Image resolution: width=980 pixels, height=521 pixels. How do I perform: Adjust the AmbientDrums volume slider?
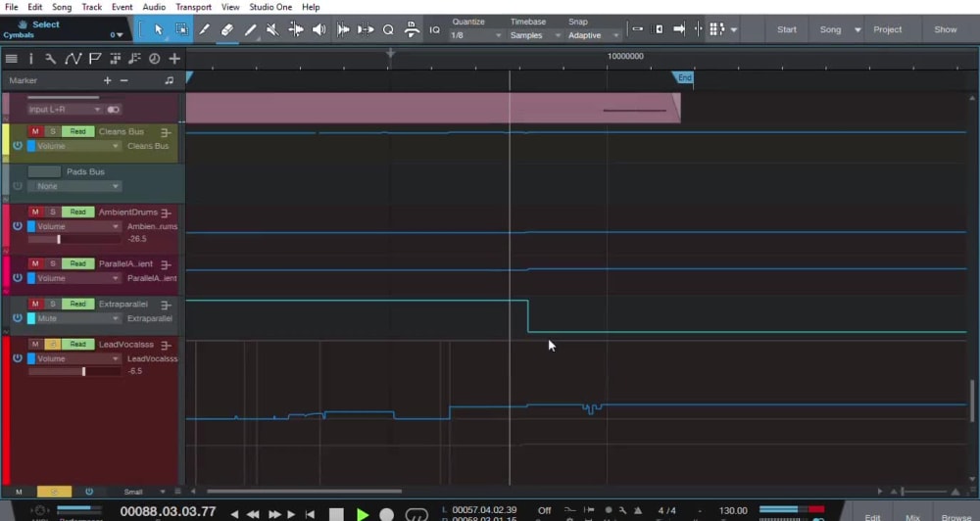pos(73,239)
